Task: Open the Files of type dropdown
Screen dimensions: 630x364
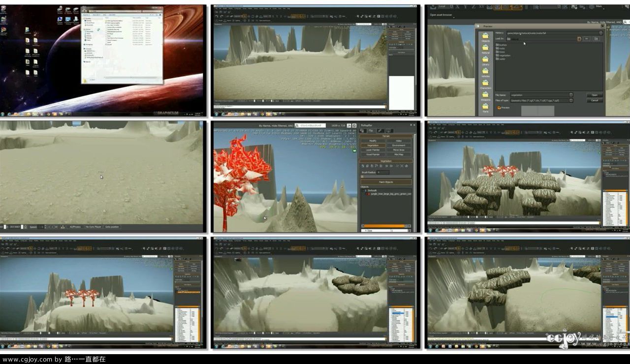Action: tap(571, 100)
